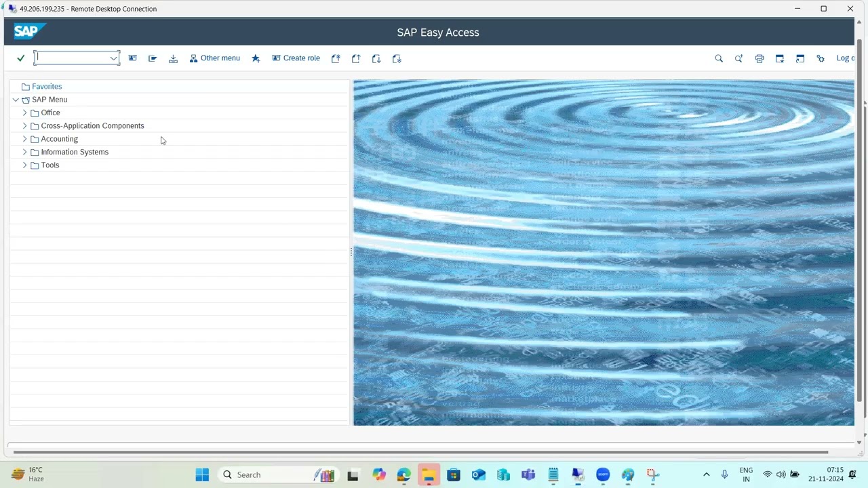The width and height of the screenshot is (868, 488).
Task: Click the microphone tray icon
Action: tap(725, 475)
